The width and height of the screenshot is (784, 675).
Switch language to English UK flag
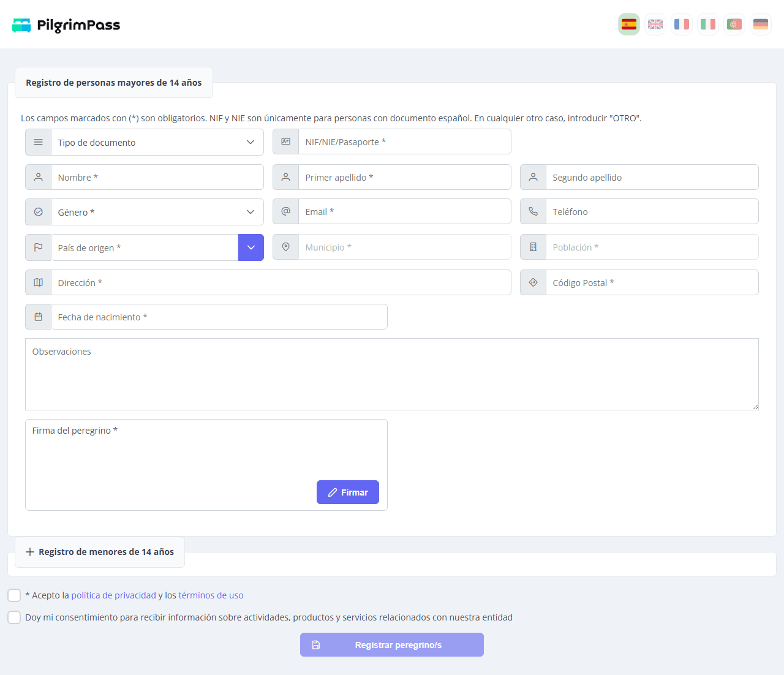655,25
